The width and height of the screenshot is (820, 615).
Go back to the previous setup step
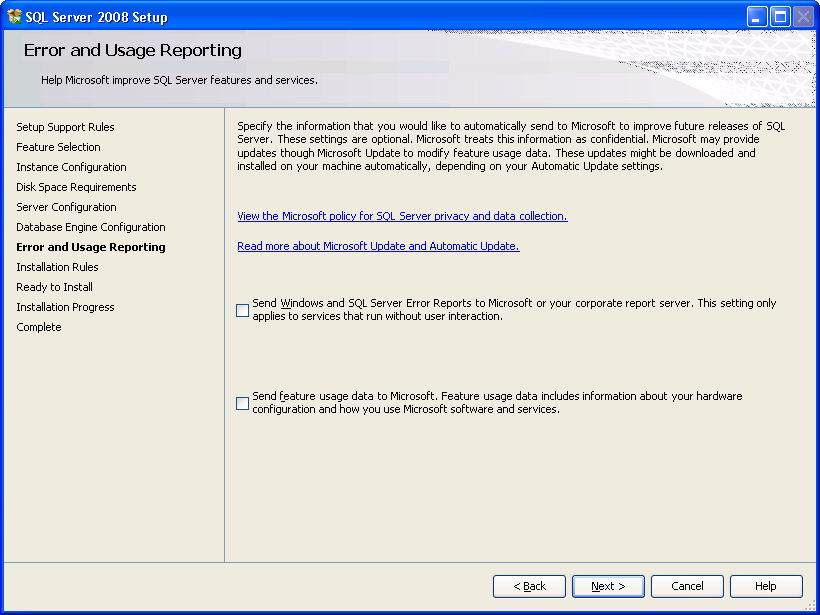click(x=529, y=586)
